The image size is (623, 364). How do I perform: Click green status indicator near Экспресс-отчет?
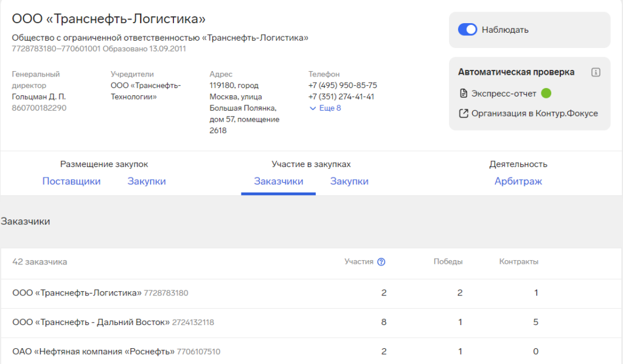point(546,94)
